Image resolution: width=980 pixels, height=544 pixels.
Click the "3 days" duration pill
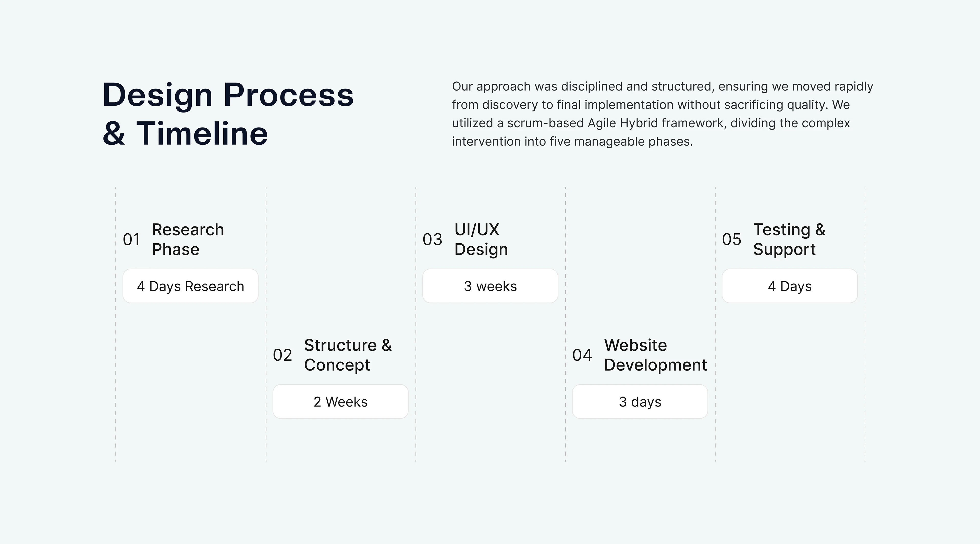tap(640, 402)
